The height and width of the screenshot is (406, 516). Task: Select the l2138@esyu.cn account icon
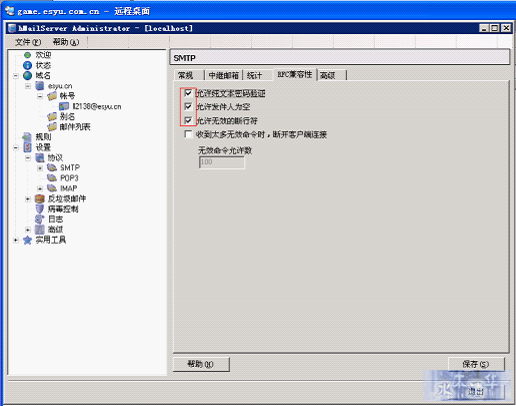coord(64,106)
